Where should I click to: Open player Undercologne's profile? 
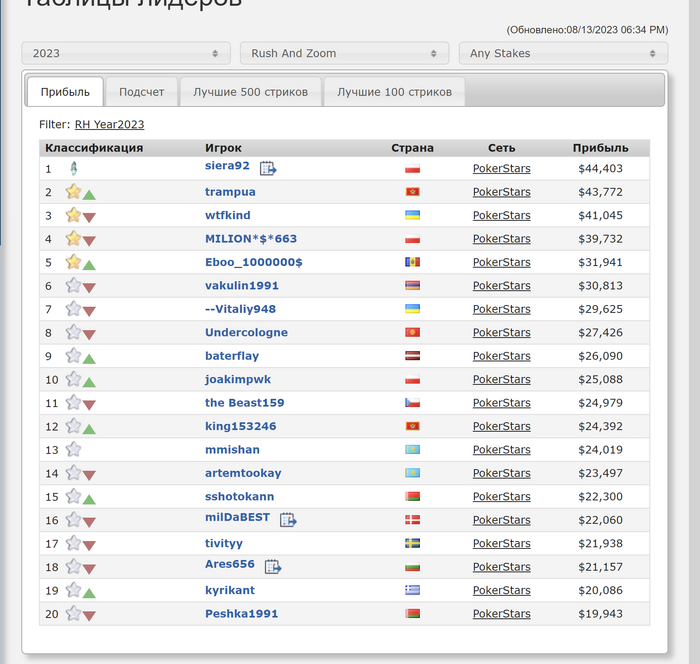(246, 333)
